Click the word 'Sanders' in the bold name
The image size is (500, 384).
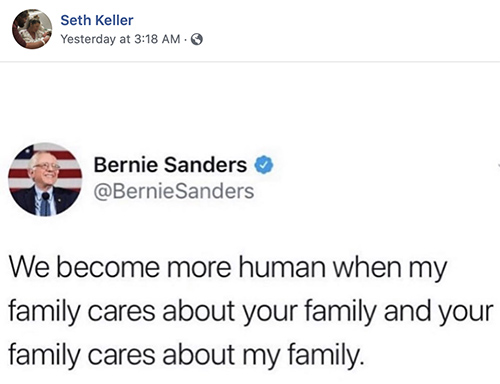click(205, 165)
